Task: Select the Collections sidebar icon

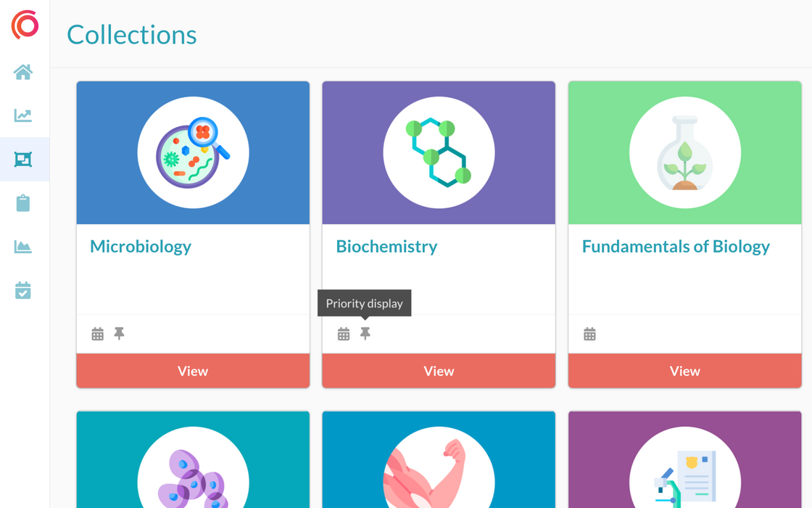Action: [23, 159]
